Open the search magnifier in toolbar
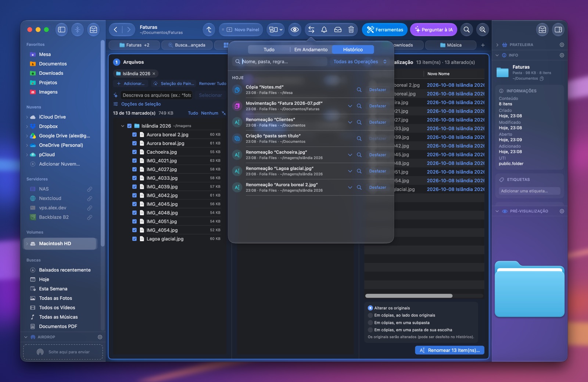 [x=466, y=30]
